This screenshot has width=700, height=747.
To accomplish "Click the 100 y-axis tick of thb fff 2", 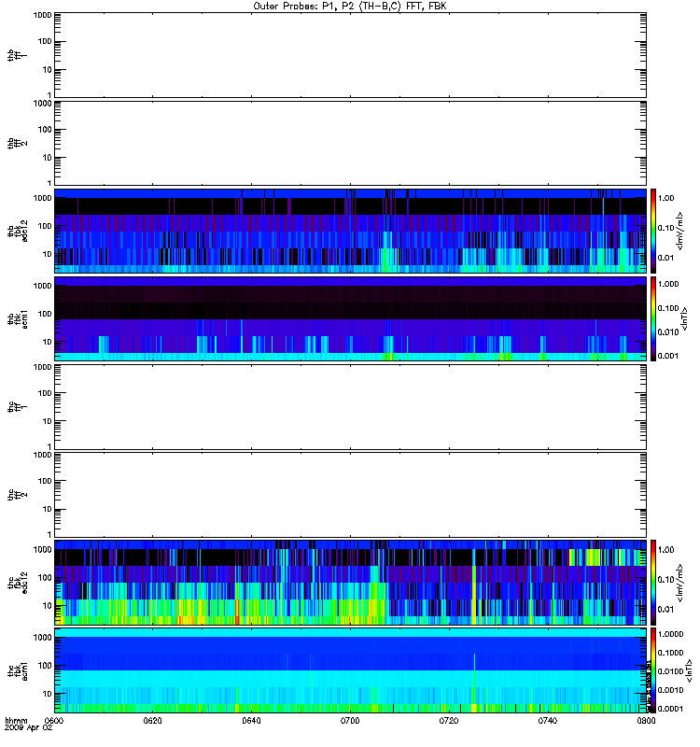I will point(45,130).
